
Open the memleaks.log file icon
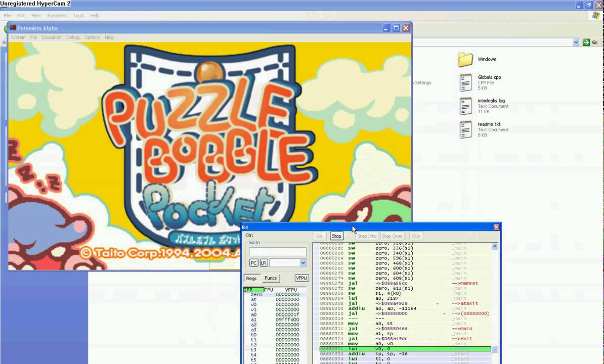click(465, 106)
